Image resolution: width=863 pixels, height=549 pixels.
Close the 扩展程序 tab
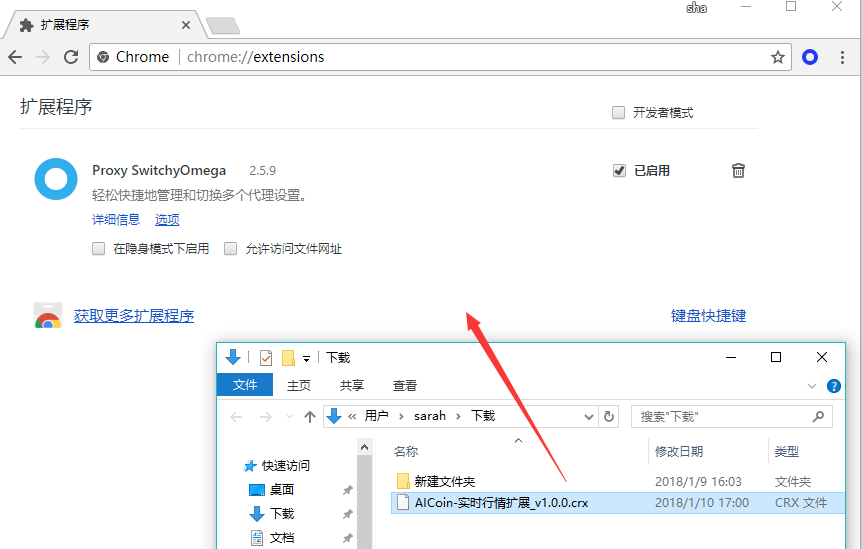186,25
